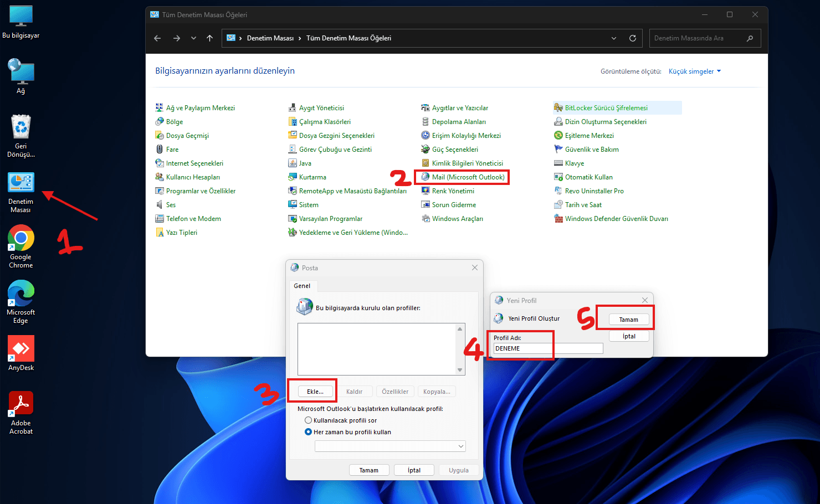Switch to the Genel tab in Posta

(x=302, y=286)
